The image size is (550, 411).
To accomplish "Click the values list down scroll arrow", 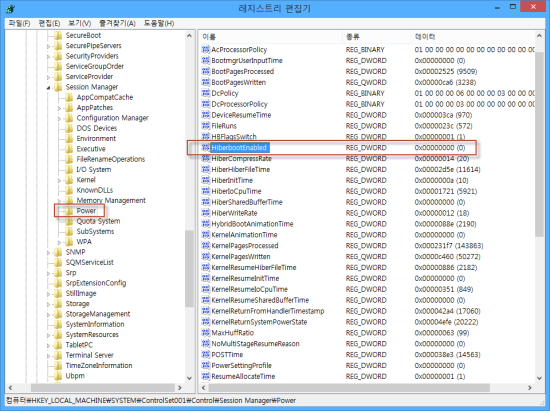I will coord(539,378).
